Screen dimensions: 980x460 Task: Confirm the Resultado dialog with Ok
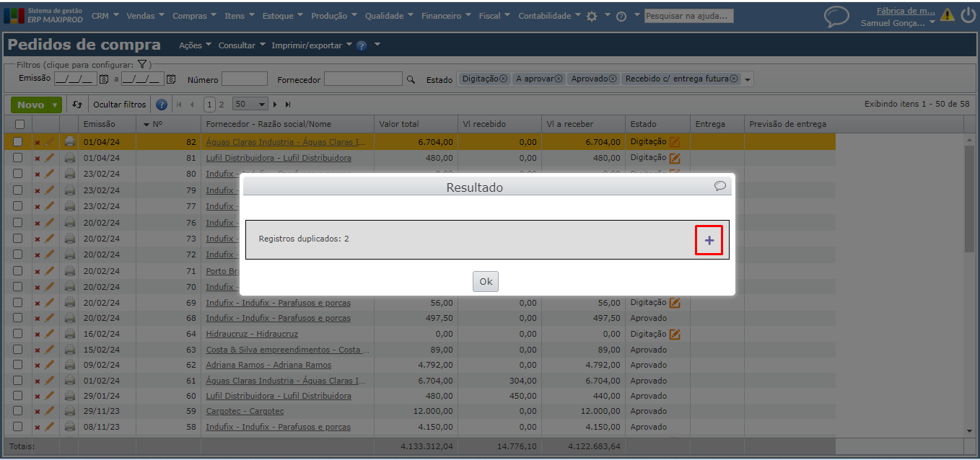pyautogui.click(x=486, y=281)
